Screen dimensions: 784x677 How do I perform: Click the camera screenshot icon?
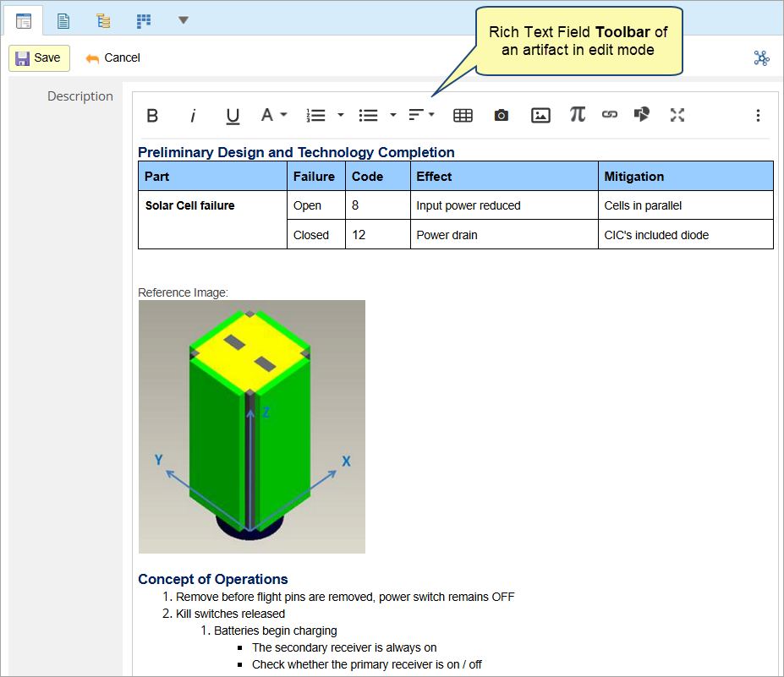click(502, 116)
